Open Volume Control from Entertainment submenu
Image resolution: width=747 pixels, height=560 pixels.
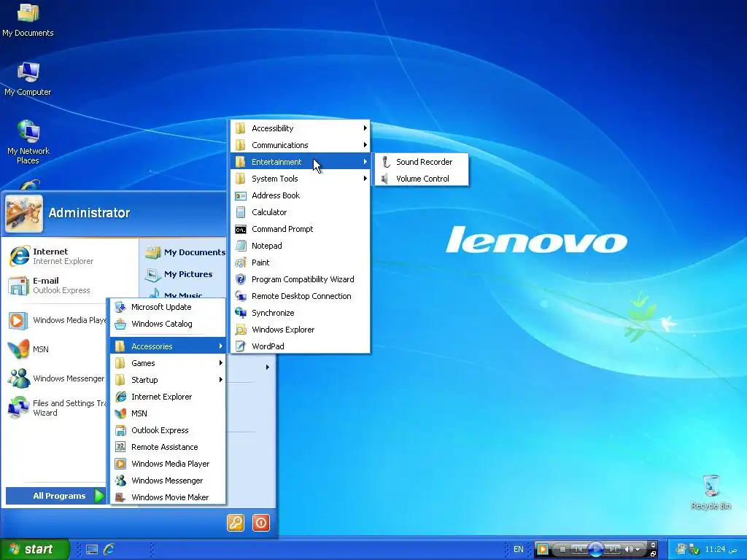pyautogui.click(x=422, y=179)
